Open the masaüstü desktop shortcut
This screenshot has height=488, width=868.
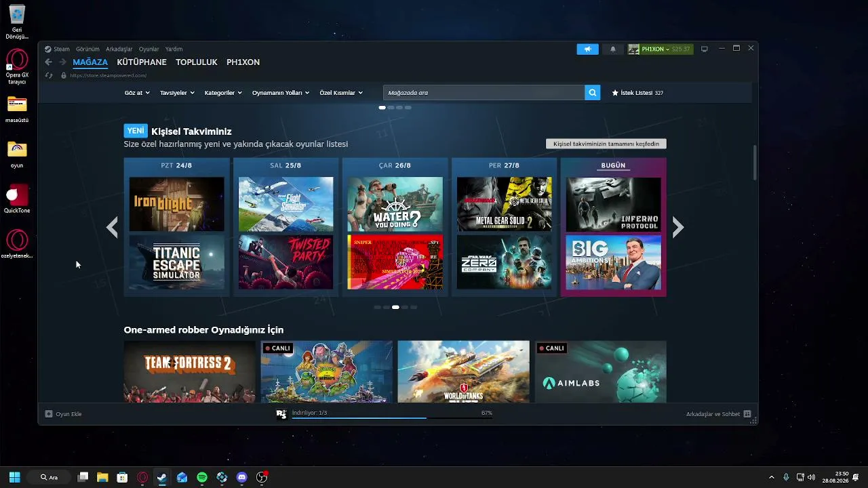(x=17, y=110)
